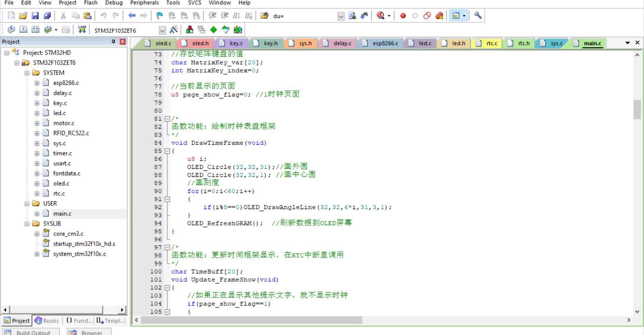Expand RFID_RC522.c tree node
Image resolution: width=644 pixels, height=335 pixels.
(x=37, y=133)
